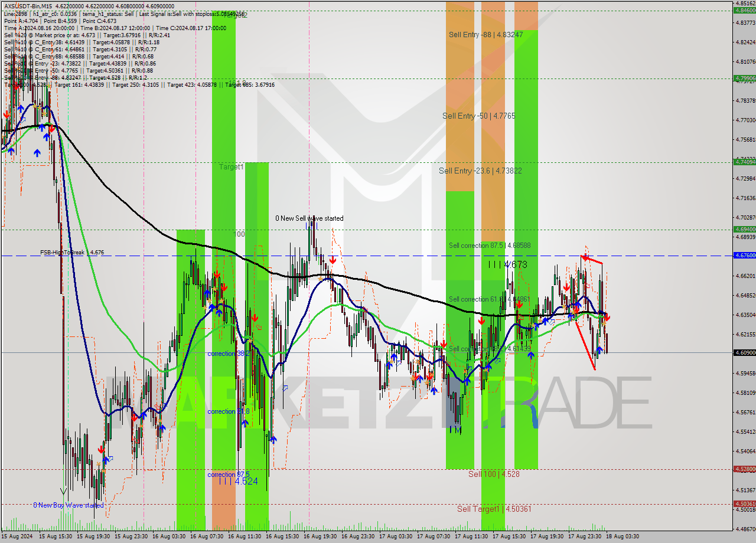Click the red 4.52800 price level tag

pyautogui.click(x=744, y=469)
